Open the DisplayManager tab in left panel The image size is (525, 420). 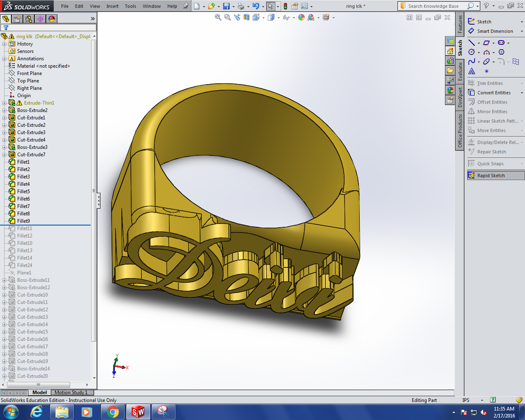[52, 19]
